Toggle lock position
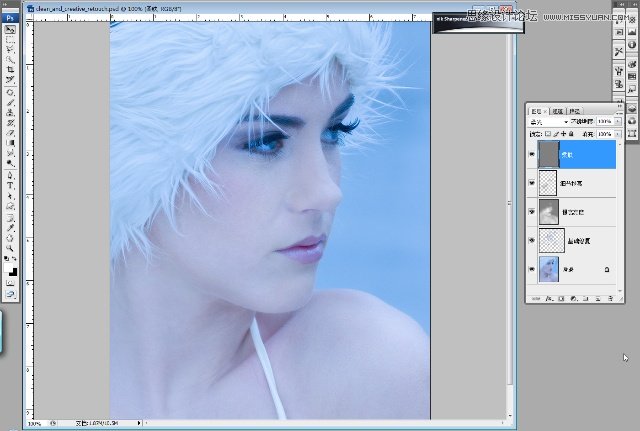Screen dimensions: 640x431 (x=564, y=133)
